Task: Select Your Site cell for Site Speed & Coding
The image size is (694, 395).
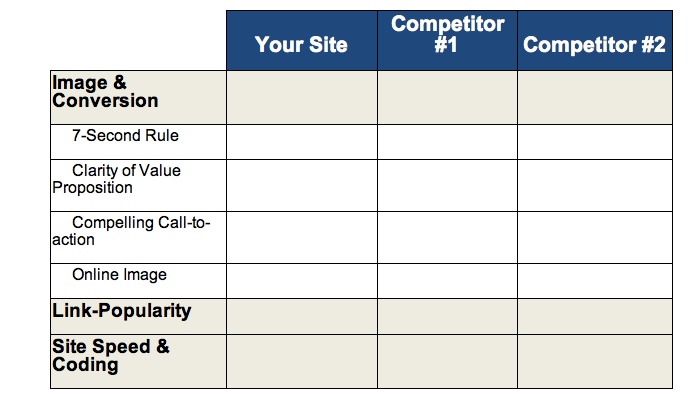Action: click(302, 361)
